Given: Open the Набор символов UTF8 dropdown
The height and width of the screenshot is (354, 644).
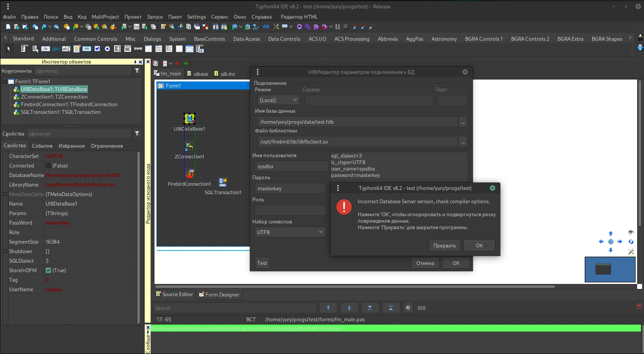Looking at the screenshot, I should click(x=290, y=232).
